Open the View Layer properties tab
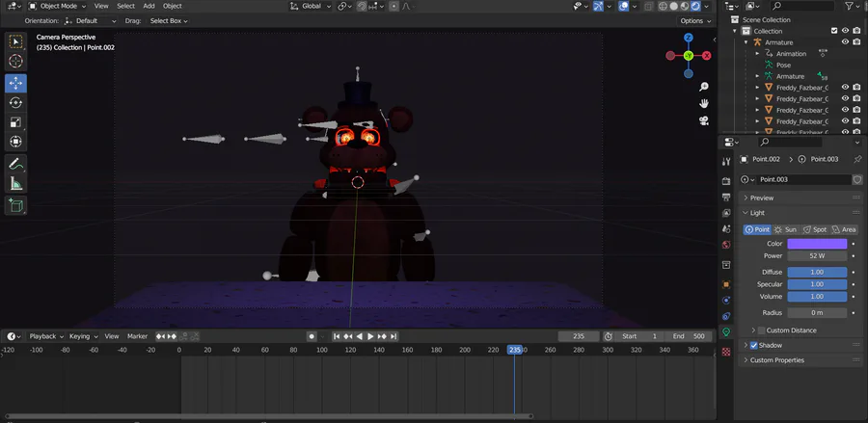Viewport: 868px width, 423px height. pos(726,213)
